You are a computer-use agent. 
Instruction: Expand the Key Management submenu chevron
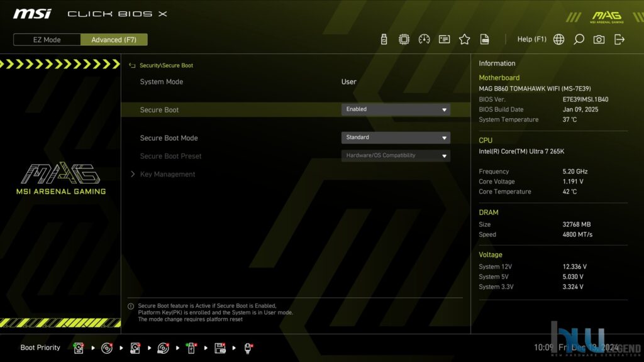133,174
